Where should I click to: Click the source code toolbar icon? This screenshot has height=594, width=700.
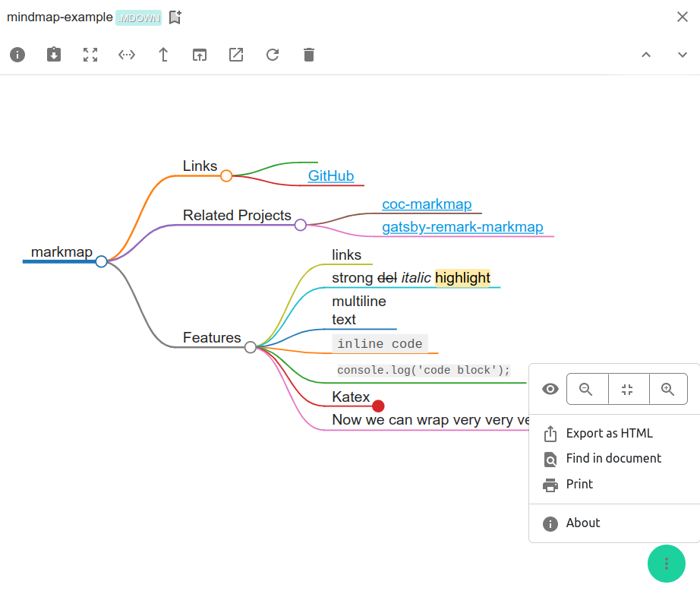(x=126, y=54)
